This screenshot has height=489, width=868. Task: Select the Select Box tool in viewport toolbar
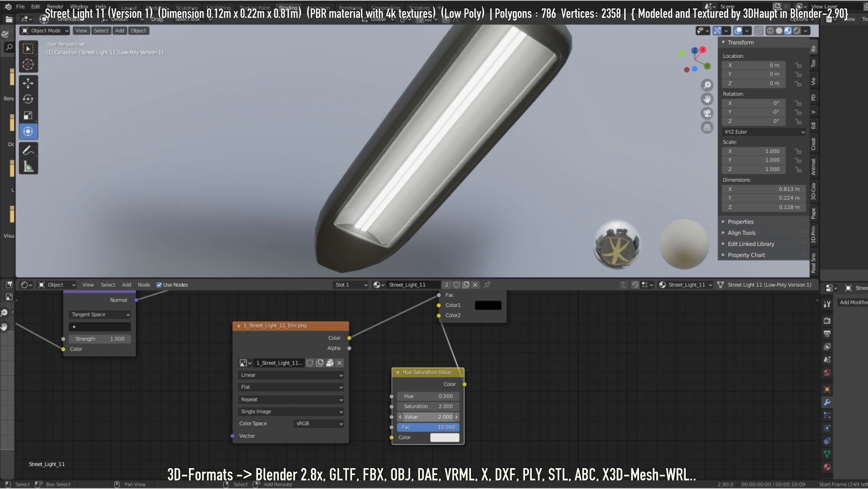[x=28, y=49]
